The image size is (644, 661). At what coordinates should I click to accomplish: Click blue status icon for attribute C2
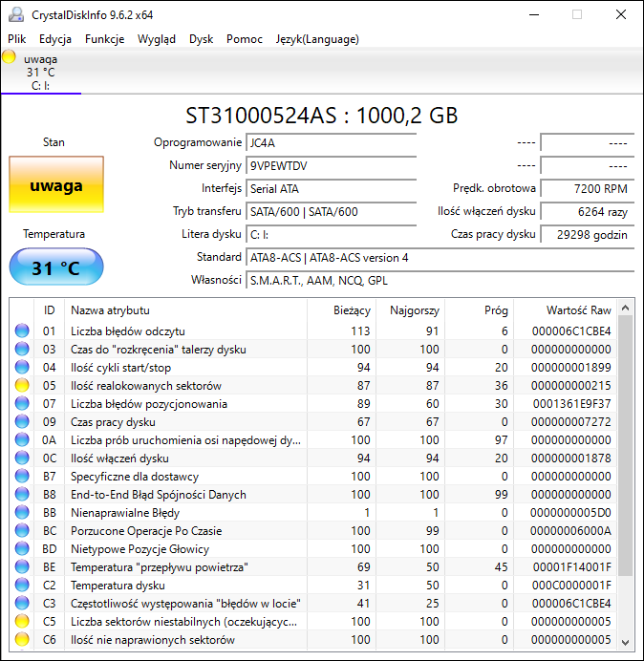coord(22,585)
